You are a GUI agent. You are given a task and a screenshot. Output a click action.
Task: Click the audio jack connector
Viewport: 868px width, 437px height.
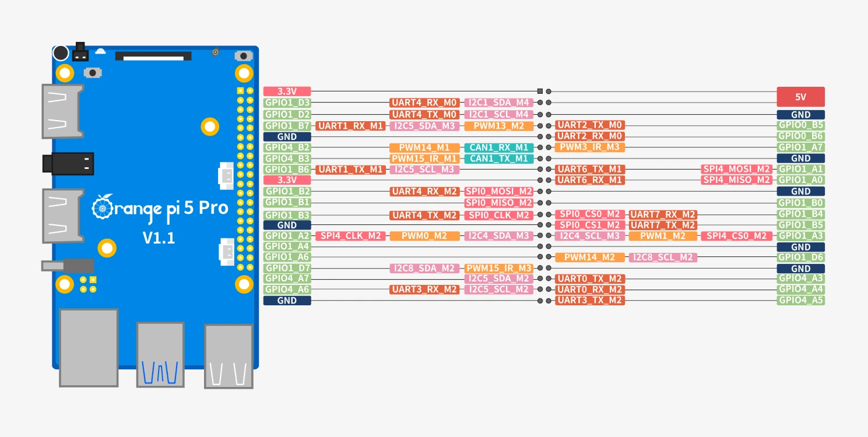tap(68, 164)
